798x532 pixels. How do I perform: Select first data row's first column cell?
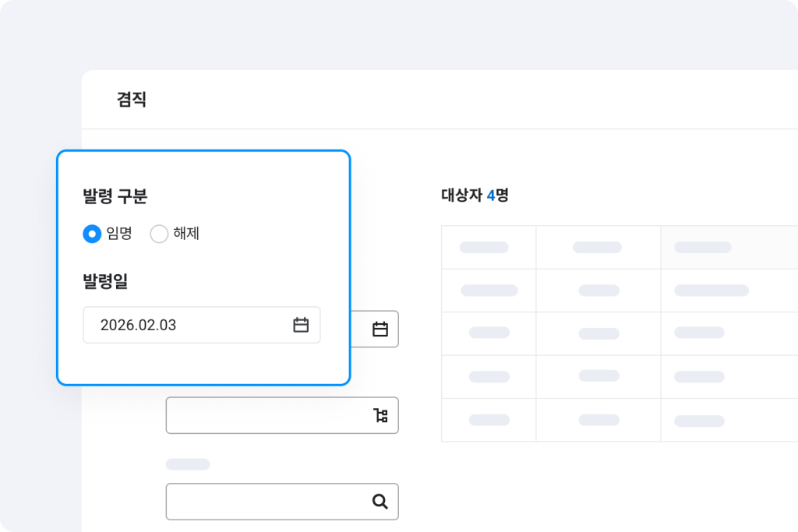tap(488, 291)
